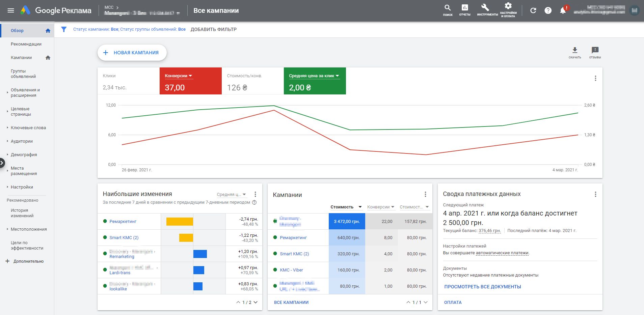Open the Tools (Инструменты) wrench icon
The height and width of the screenshot is (315, 644).
[x=485, y=8]
